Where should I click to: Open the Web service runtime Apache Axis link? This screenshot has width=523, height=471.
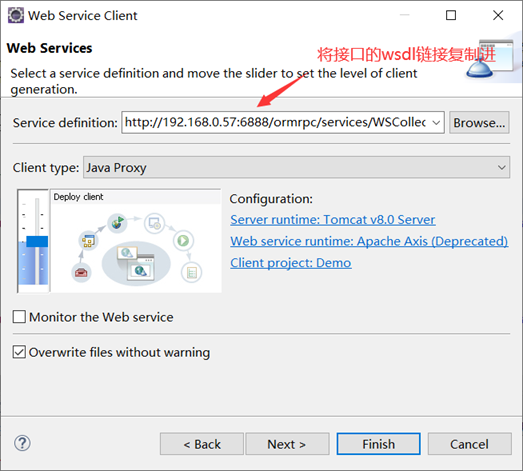369,241
